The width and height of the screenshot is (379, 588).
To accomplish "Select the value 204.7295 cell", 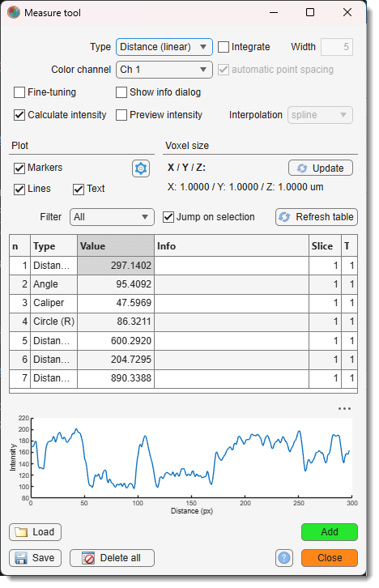I will (116, 360).
